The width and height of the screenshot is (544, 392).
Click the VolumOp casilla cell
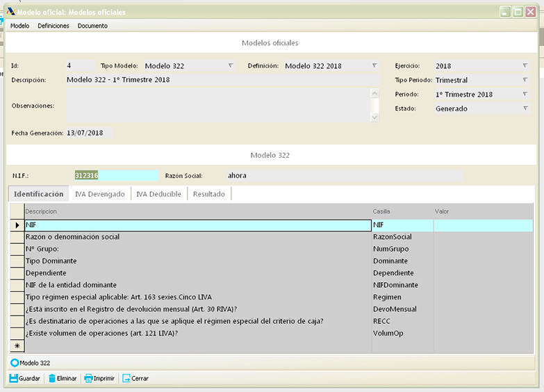pos(402,334)
